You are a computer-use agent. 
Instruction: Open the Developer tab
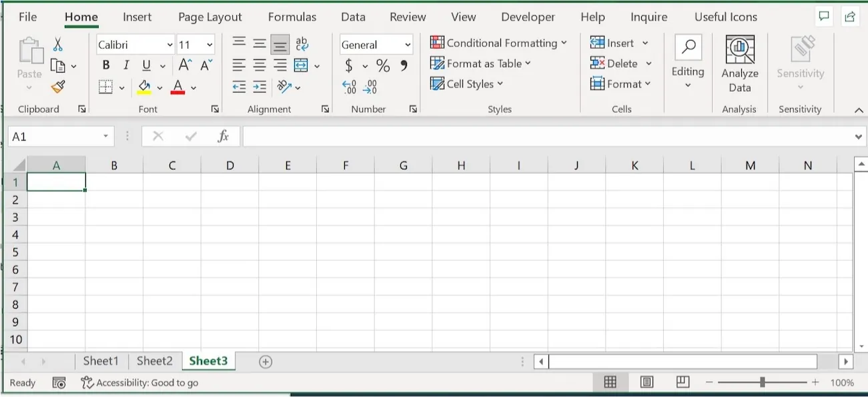coord(528,17)
